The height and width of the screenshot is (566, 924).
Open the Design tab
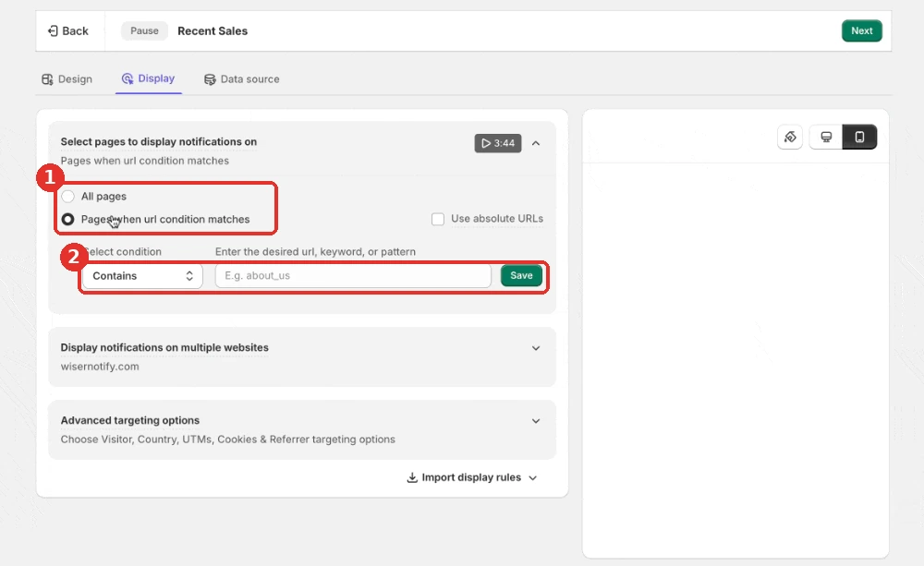pyautogui.click(x=67, y=78)
